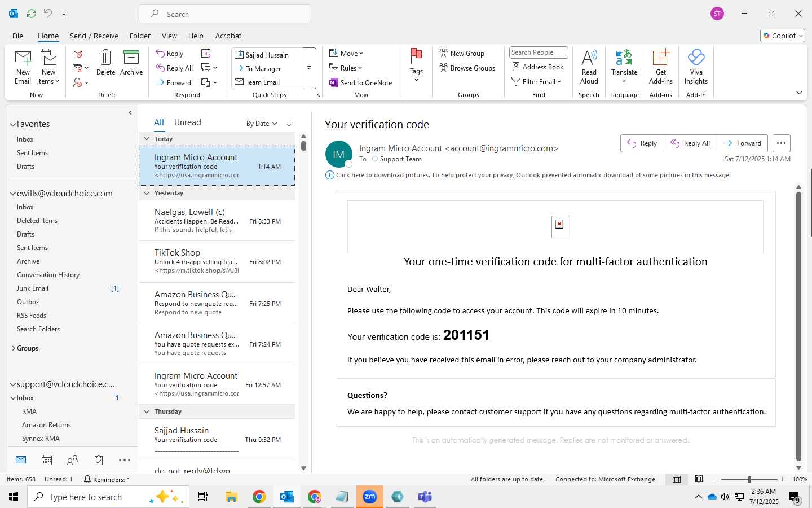The height and width of the screenshot is (508, 812).
Task: Open the Folder tab
Action: tap(140, 36)
